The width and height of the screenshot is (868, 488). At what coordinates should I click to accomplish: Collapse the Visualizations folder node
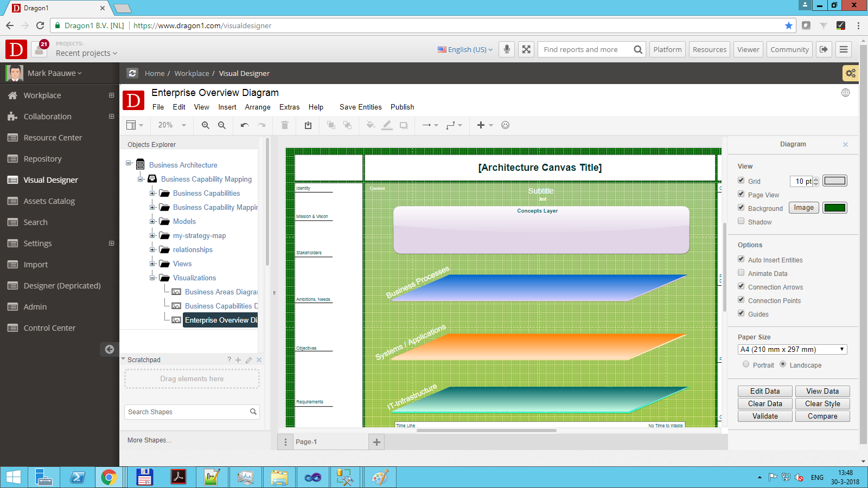tap(152, 278)
